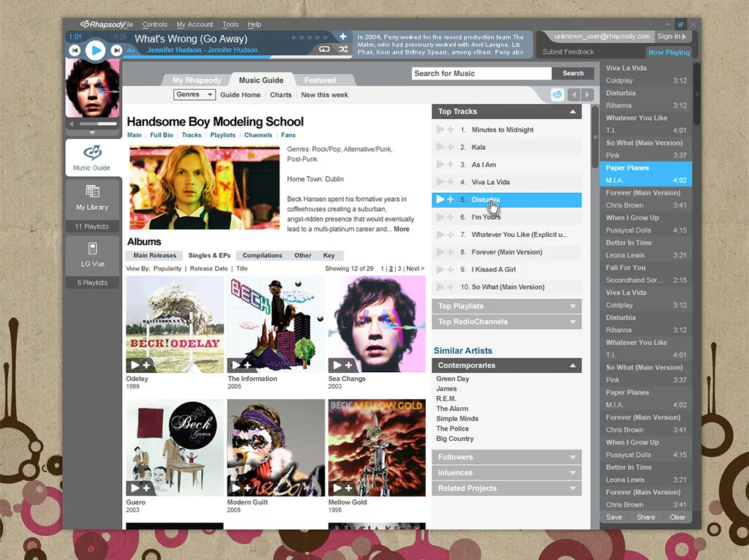Screen dimensions: 749x560
Task: Play the Sea Change album
Action: [337, 366]
